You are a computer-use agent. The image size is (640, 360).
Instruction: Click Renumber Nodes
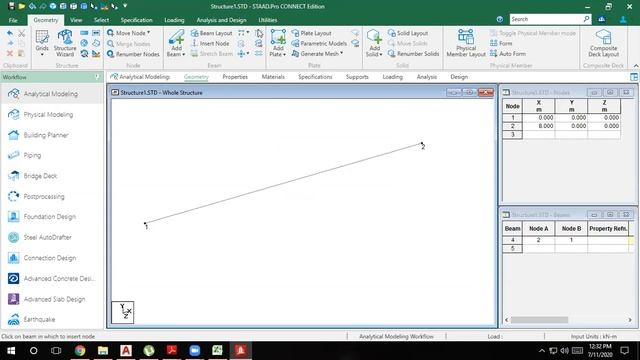133,54
